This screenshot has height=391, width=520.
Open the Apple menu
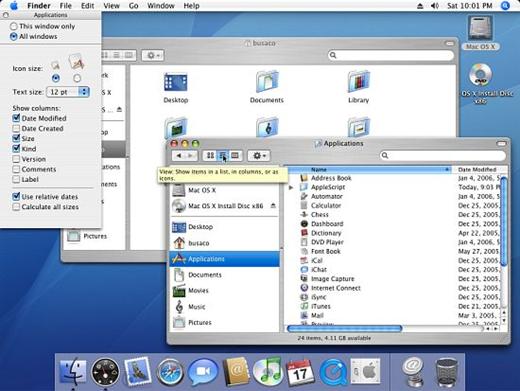(14, 6)
